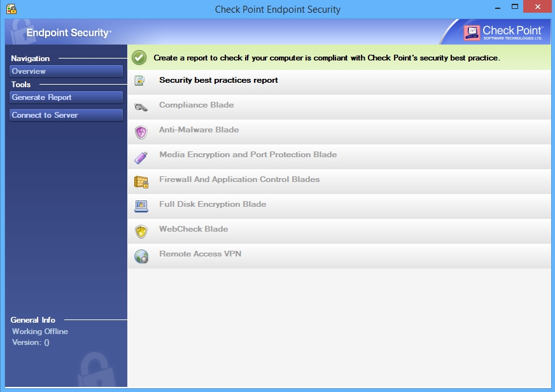555x392 pixels.
Task: Open the Overview navigation page
Action: coord(66,71)
